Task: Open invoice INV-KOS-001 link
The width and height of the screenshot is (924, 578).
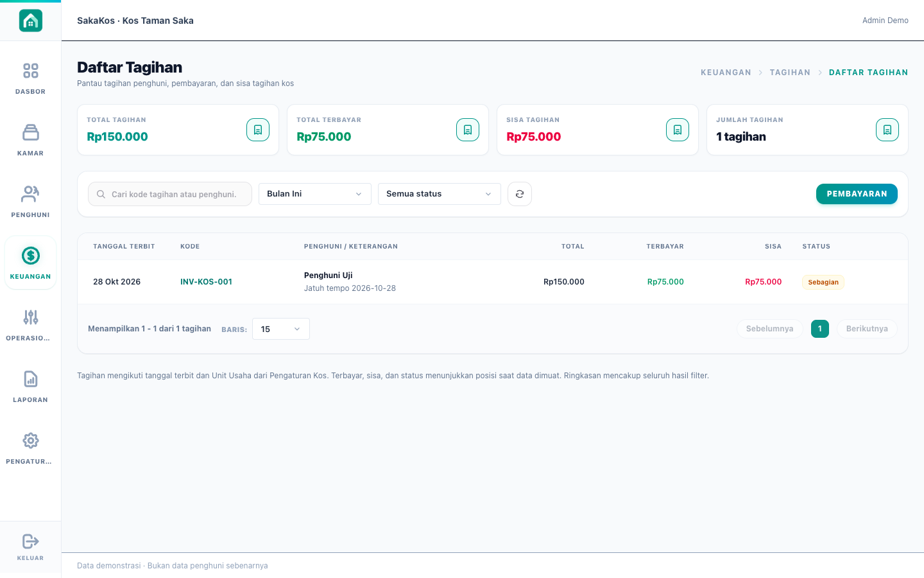Action: pyautogui.click(x=206, y=282)
